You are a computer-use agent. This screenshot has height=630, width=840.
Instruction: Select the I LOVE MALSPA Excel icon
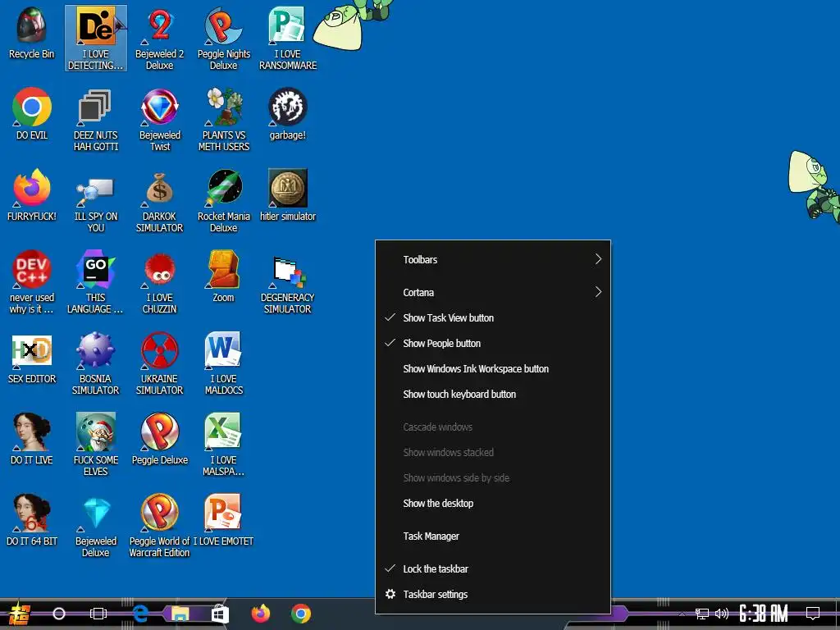(x=223, y=445)
